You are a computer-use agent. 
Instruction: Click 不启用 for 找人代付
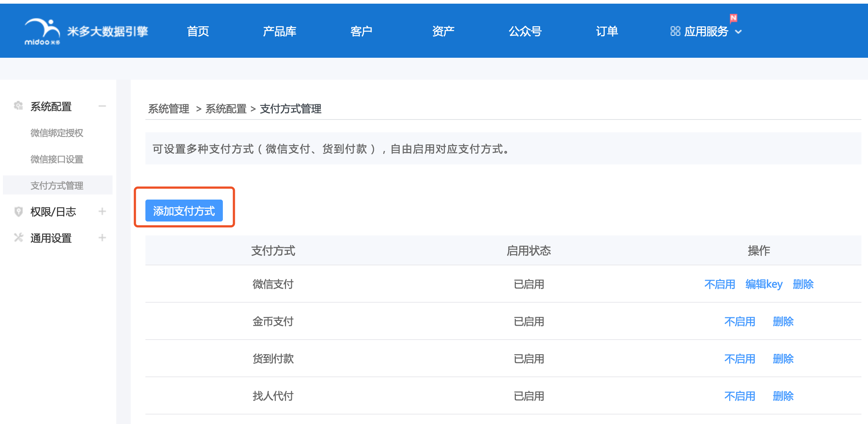click(x=740, y=396)
